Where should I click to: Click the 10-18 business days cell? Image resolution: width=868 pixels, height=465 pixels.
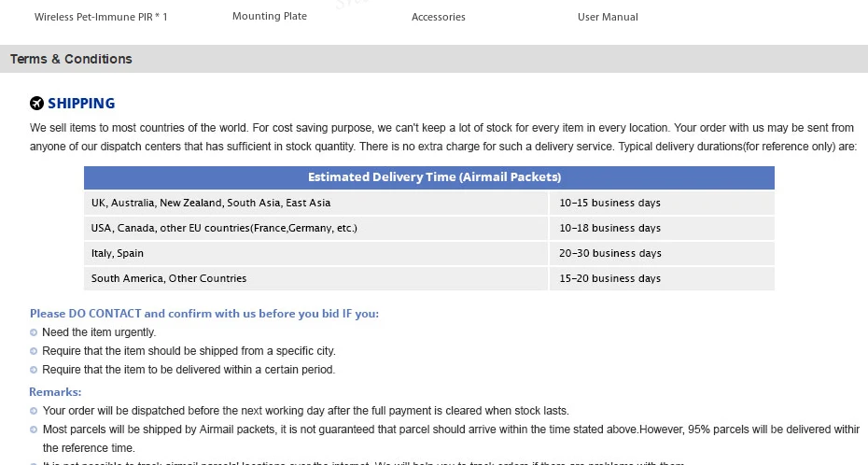click(662, 228)
